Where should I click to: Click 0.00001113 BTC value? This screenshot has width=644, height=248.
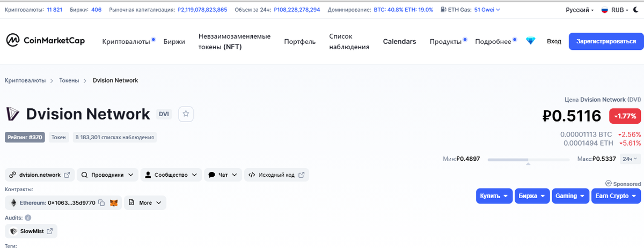click(586, 134)
